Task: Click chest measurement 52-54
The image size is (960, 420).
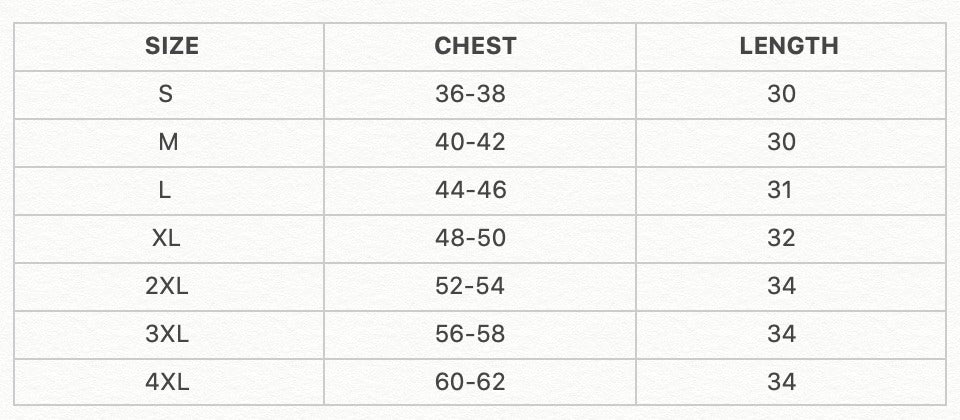Action: coord(471,286)
